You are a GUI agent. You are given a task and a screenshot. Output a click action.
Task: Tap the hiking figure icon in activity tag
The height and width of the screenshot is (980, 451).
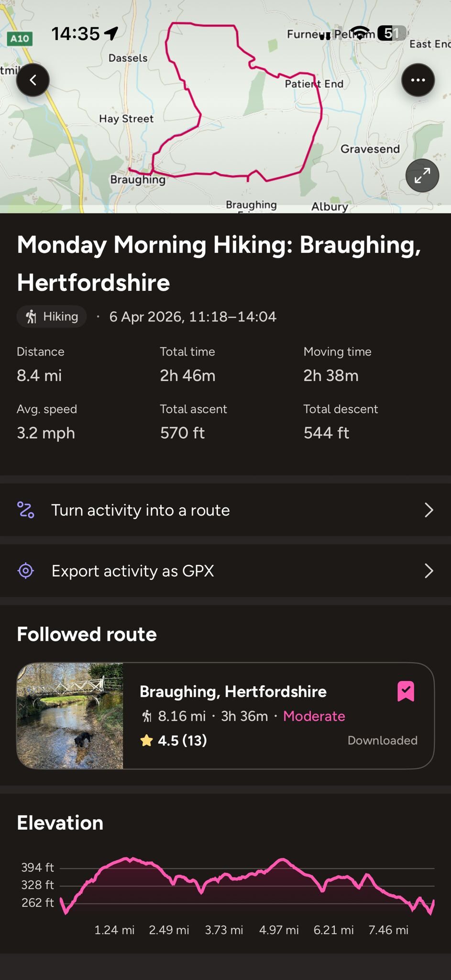tap(32, 317)
